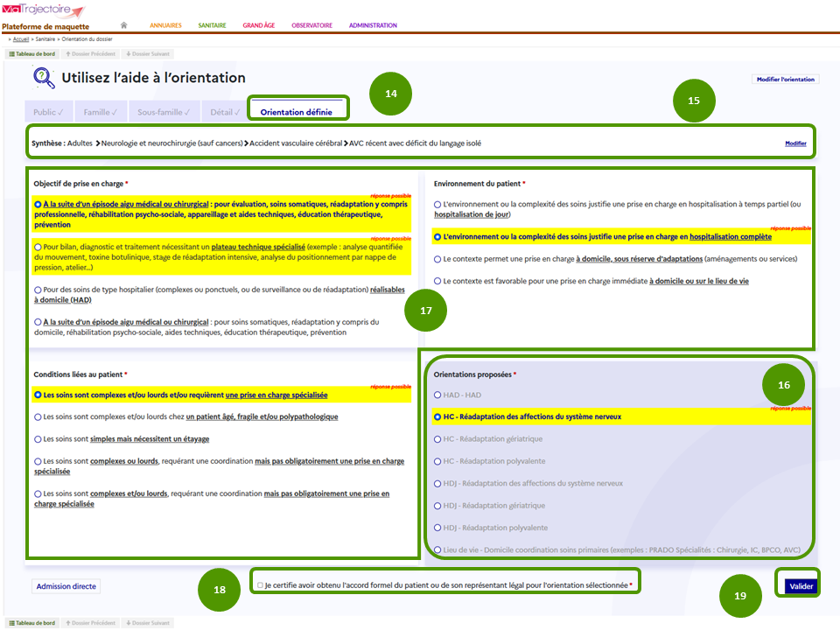The height and width of the screenshot is (630, 840).
Task: Choose the 'complexes et/ou lourds' coordination condition
Action: (x=38, y=493)
